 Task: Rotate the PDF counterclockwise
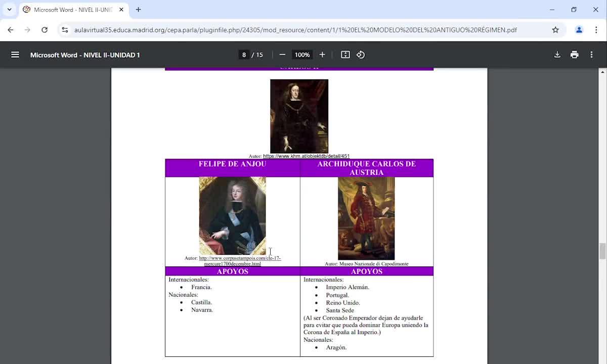[361, 55]
